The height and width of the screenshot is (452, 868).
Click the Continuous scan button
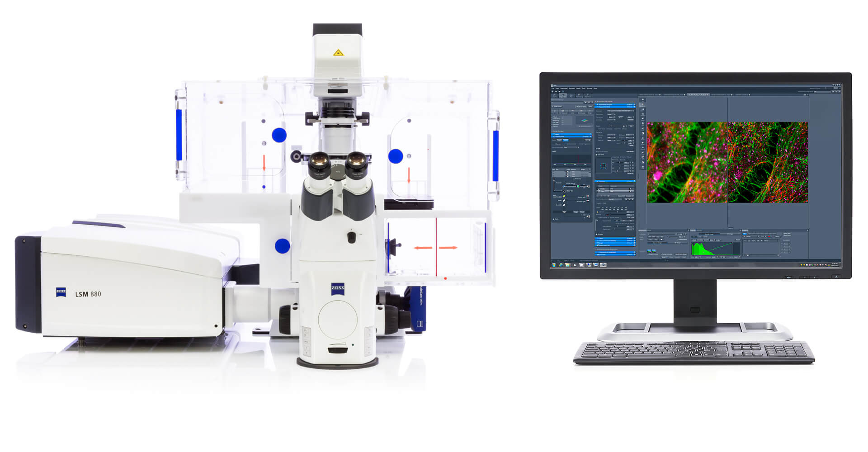(x=582, y=112)
